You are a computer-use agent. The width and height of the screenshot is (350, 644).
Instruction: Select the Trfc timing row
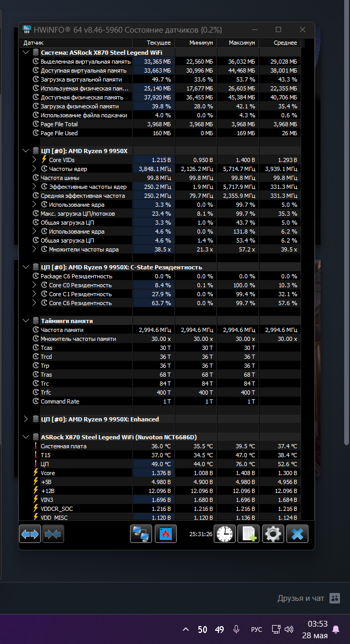161,393
